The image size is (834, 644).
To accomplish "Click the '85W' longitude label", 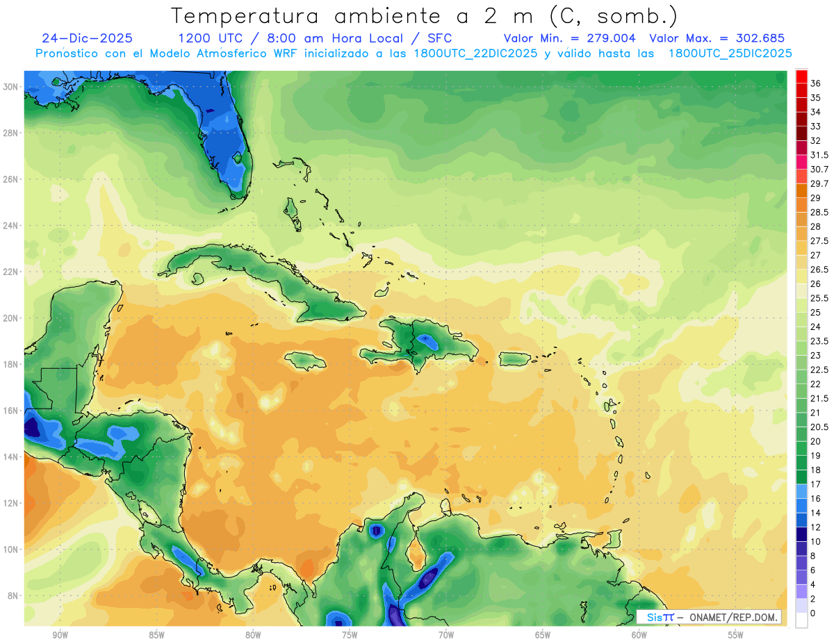I will (156, 635).
